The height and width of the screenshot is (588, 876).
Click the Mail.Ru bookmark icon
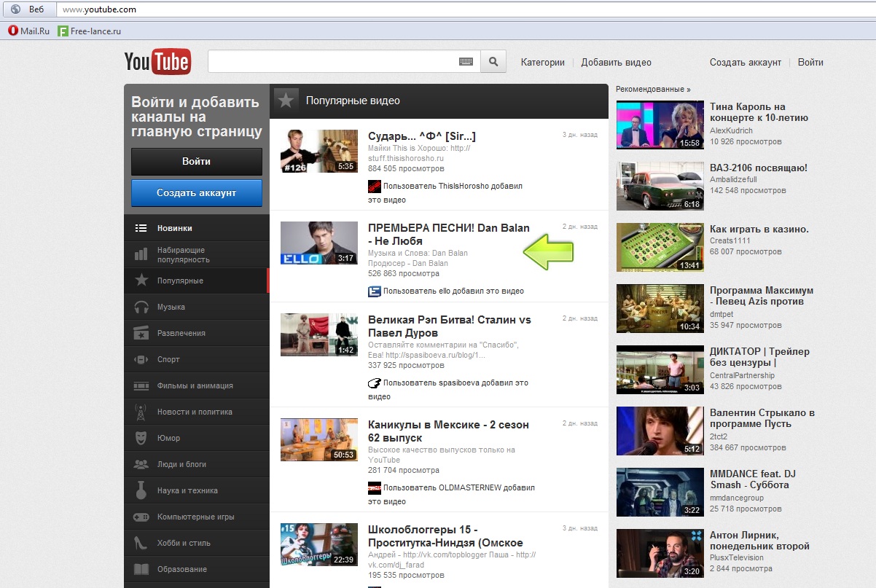[12, 31]
